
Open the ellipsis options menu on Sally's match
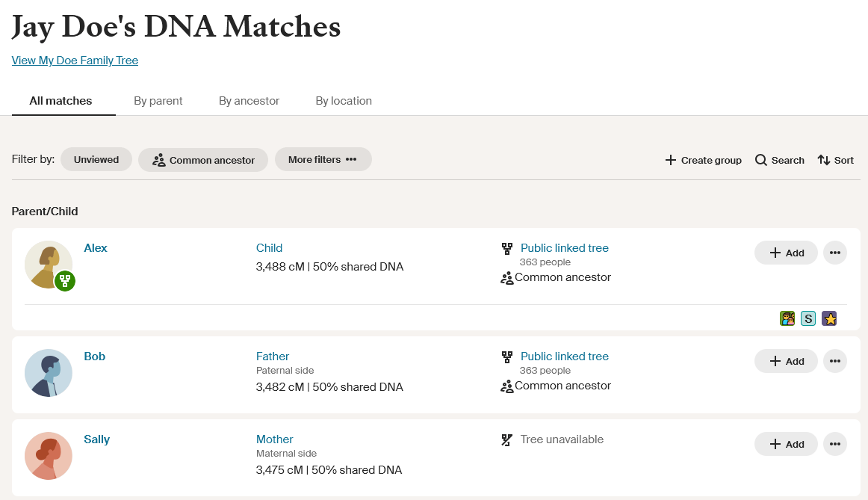click(x=834, y=444)
